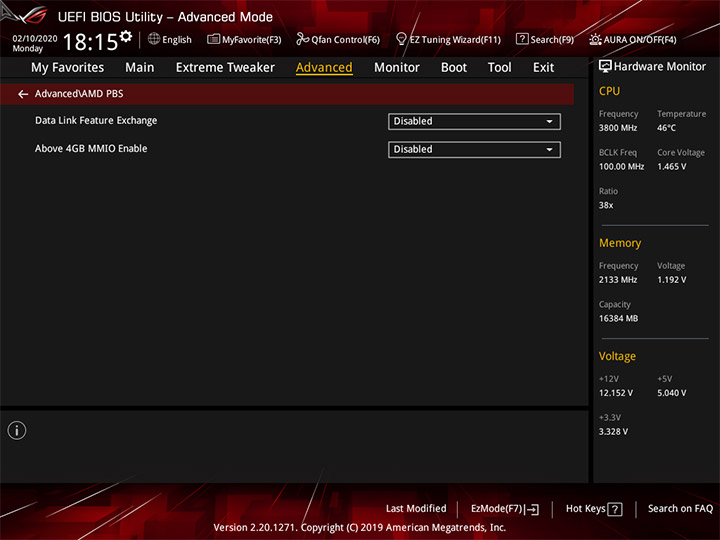Click the info circle icon
The image size is (720, 540).
tap(17, 430)
